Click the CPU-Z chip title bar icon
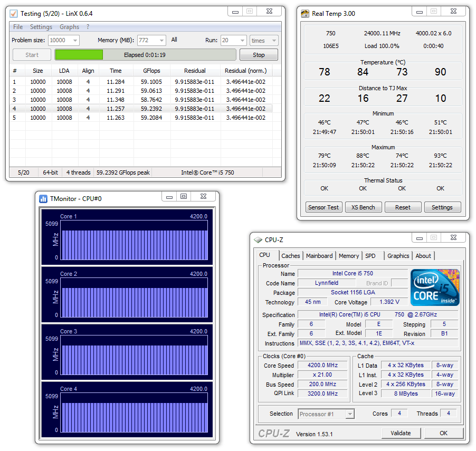The image size is (476, 451). 258,239
